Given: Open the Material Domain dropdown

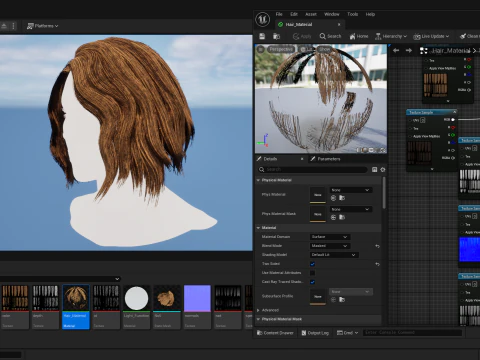Looking at the screenshot, I should point(330,237).
